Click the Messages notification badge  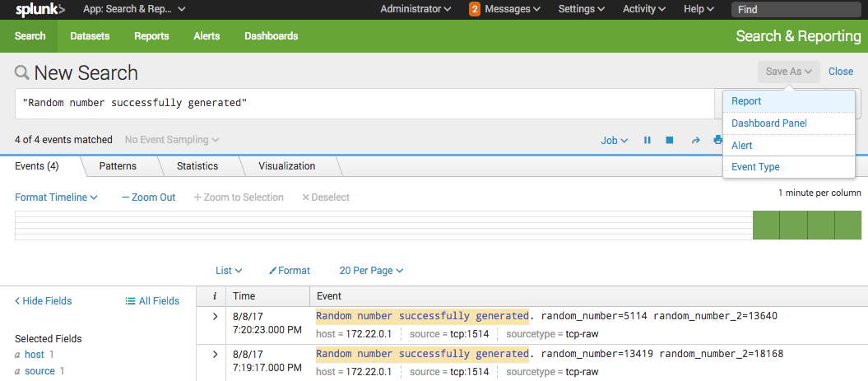tap(475, 10)
